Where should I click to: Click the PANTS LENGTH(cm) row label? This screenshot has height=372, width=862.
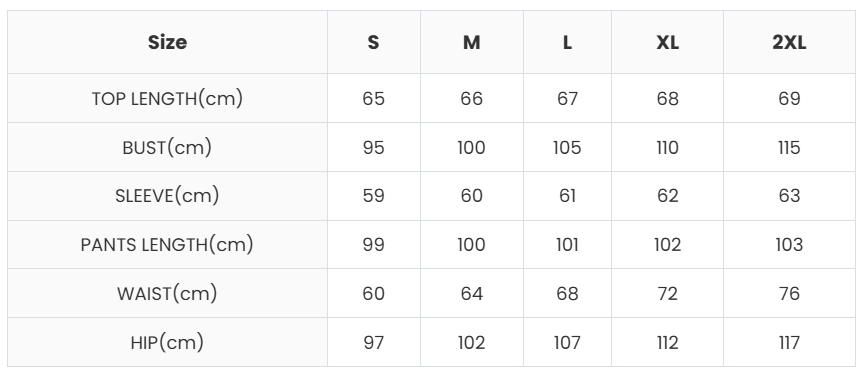pos(167,245)
